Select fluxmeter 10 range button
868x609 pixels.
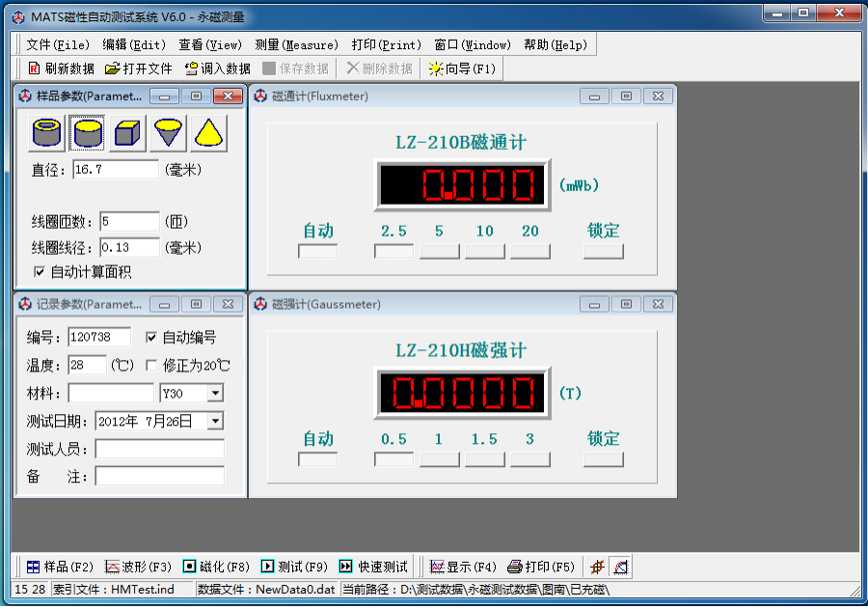(485, 252)
